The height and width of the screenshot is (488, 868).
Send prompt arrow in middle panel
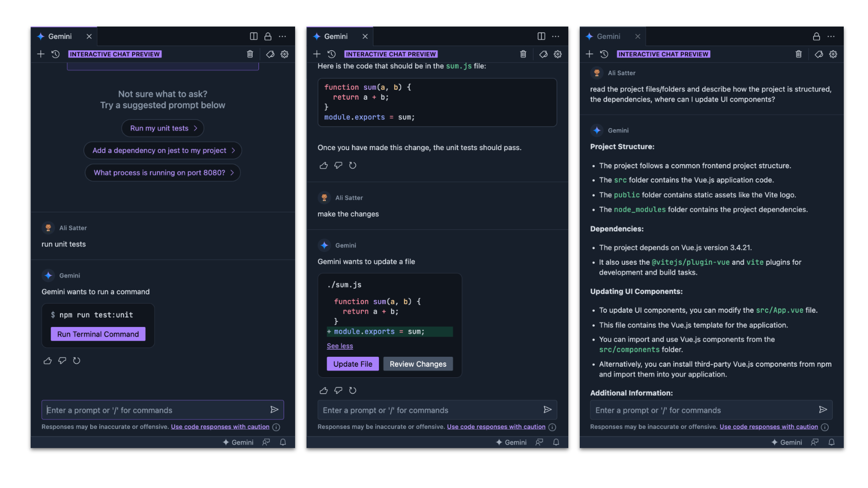coord(547,410)
